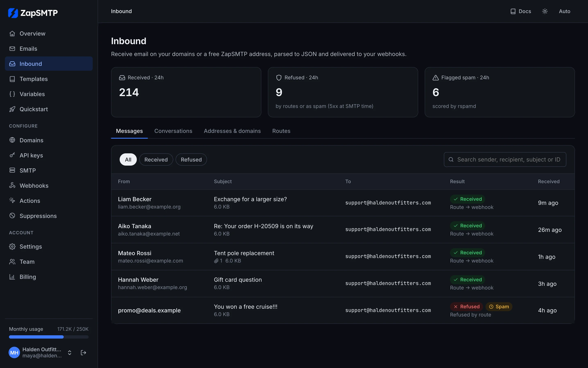Go to Overview in sidebar
The height and width of the screenshot is (368, 588).
click(49, 34)
